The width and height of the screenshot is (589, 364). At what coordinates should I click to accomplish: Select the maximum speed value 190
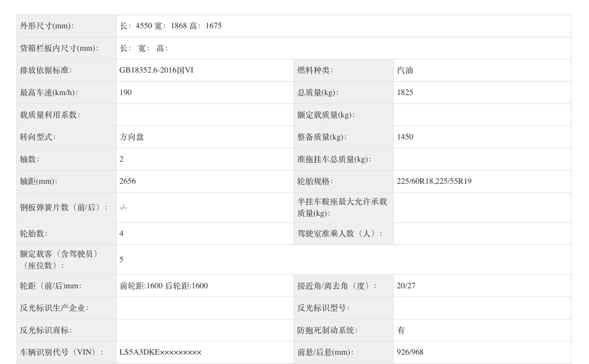pos(126,92)
